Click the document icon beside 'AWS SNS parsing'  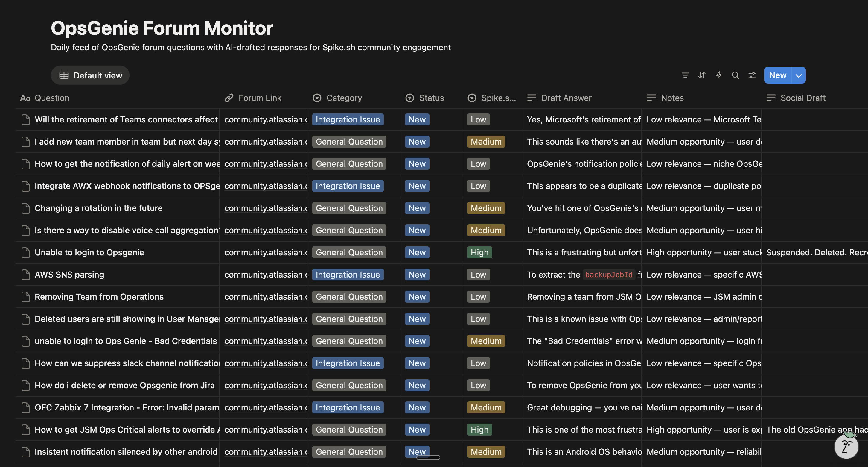(26, 275)
